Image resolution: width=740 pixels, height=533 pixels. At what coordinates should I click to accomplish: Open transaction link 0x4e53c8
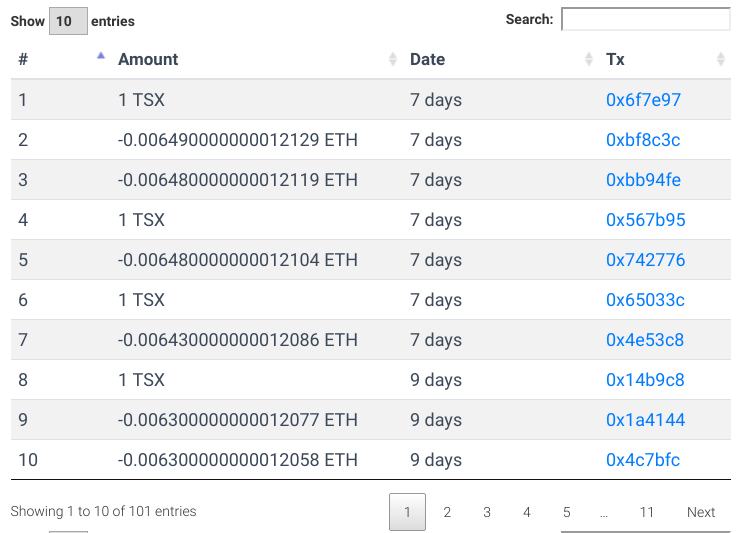click(645, 340)
